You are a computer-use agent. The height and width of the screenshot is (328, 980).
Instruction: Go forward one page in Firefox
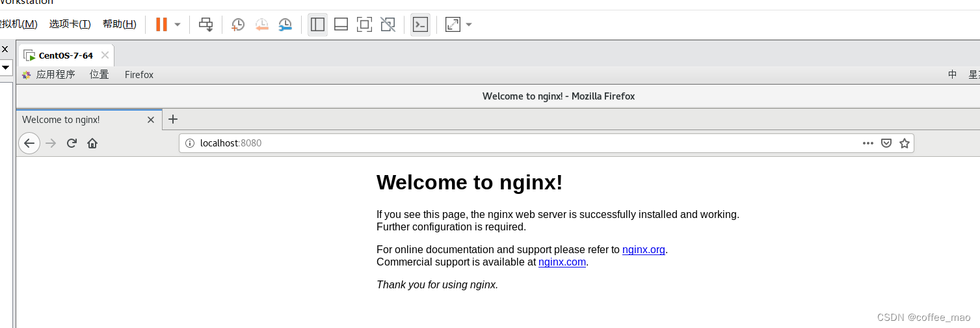coord(51,143)
